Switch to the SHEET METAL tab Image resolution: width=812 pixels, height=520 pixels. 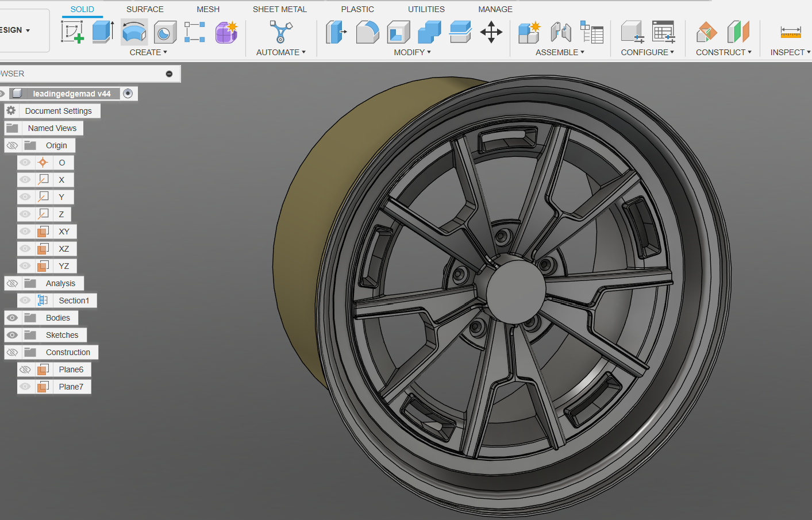pos(279,9)
